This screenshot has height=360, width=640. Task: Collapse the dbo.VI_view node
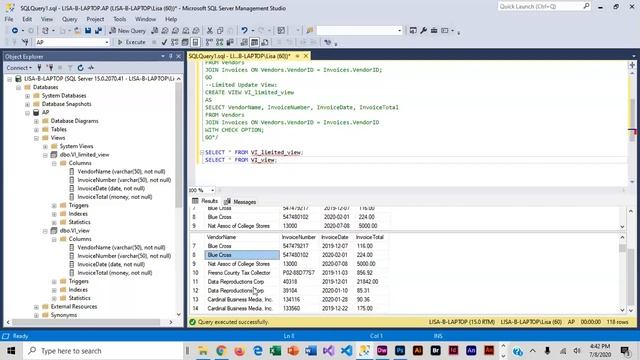coord(45,231)
